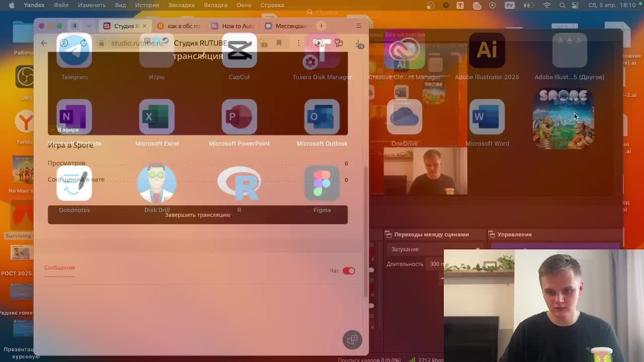
Task: Open the Изменить menu
Action: pyautogui.click(x=92, y=5)
